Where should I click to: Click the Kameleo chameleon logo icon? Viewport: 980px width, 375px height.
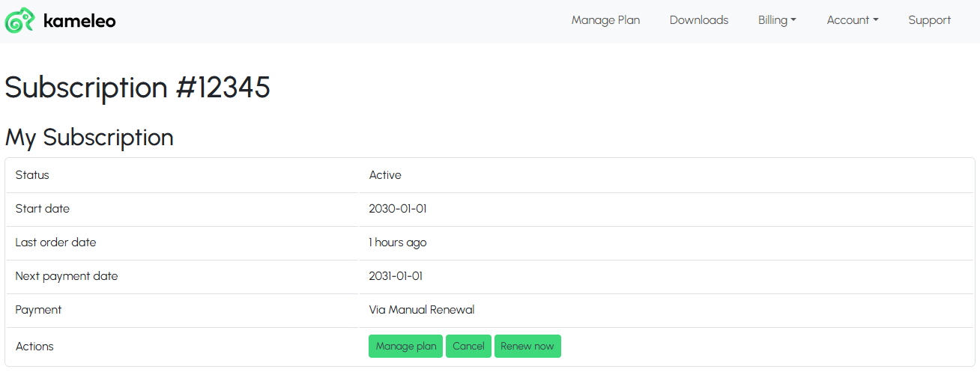(x=19, y=20)
